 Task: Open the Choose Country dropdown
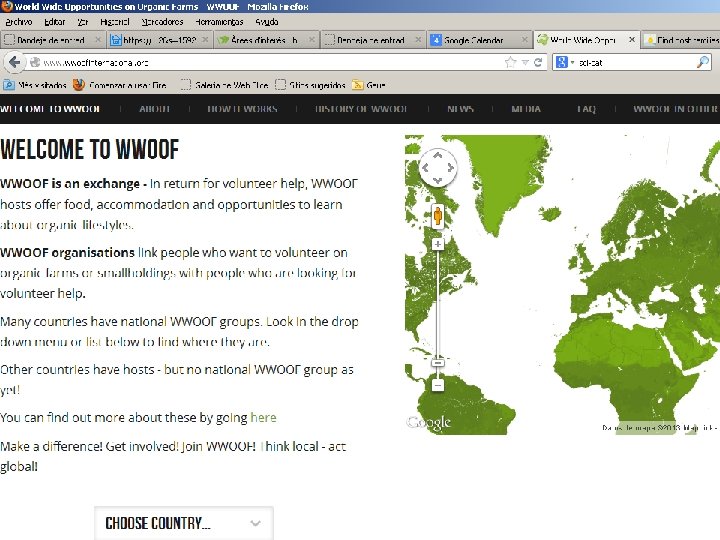click(x=184, y=523)
